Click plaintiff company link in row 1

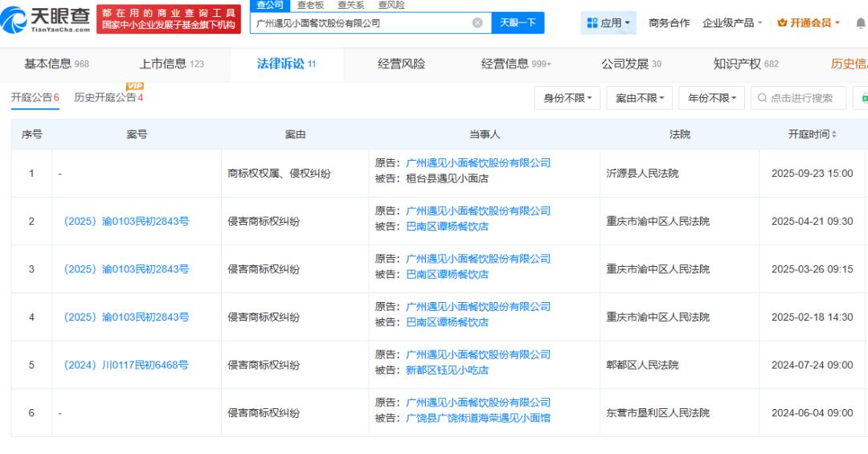point(478,163)
